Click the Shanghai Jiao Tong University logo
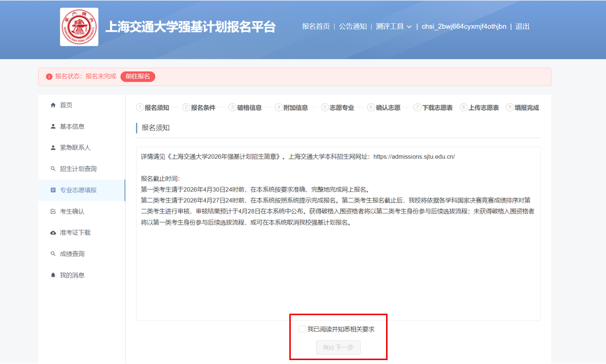 click(x=79, y=27)
